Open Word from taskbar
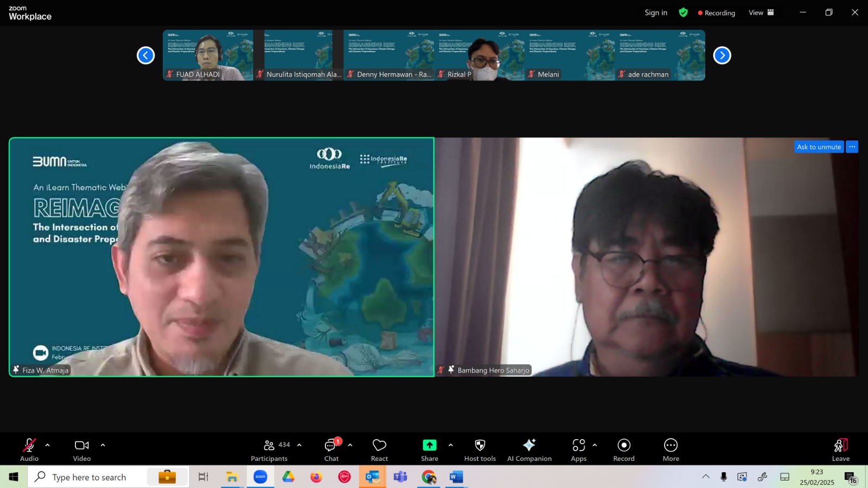 point(457,477)
